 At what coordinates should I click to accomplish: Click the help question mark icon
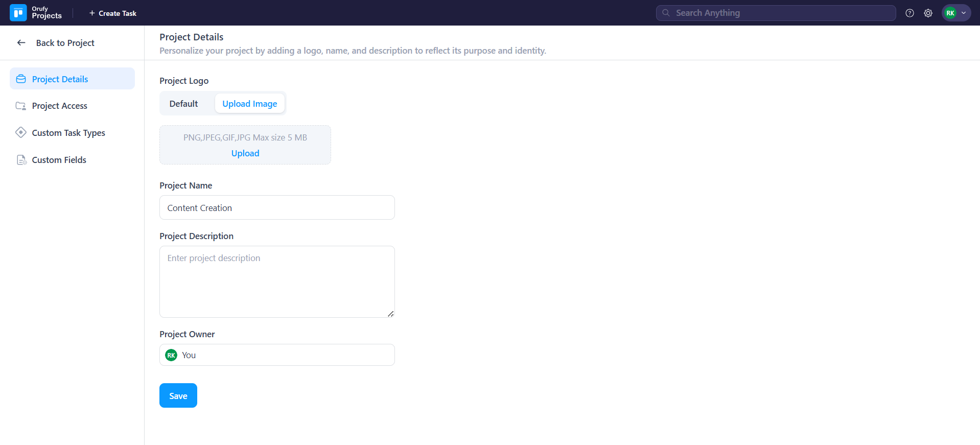pyautogui.click(x=909, y=13)
